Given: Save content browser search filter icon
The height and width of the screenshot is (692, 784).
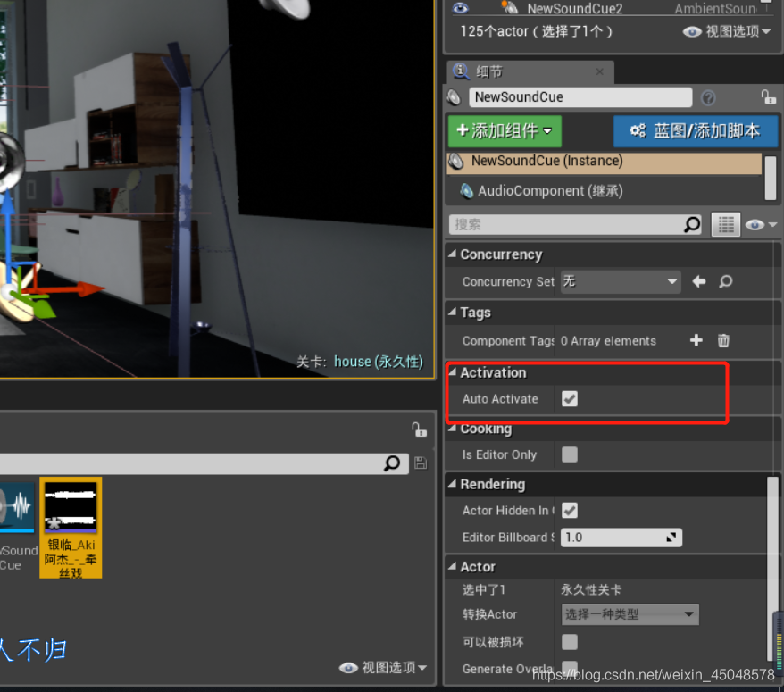Looking at the screenshot, I should click(x=421, y=463).
